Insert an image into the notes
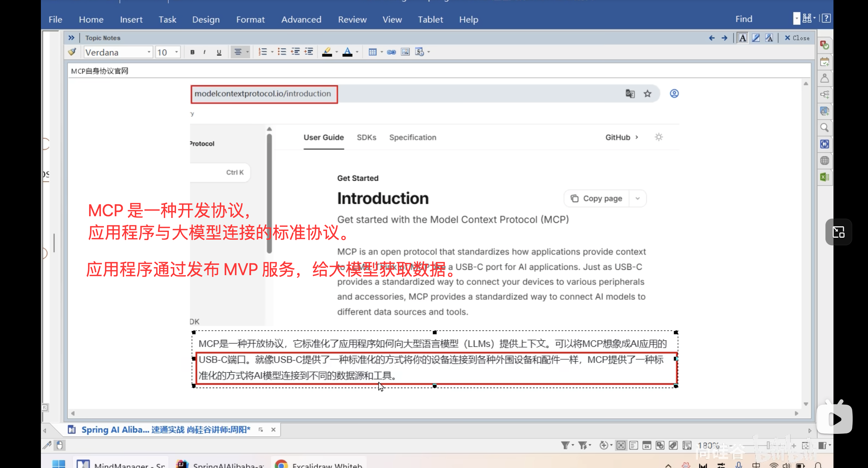 [405, 52]
